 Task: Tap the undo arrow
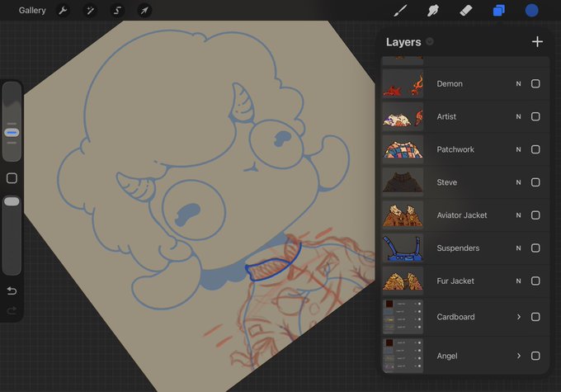point(12,290)
